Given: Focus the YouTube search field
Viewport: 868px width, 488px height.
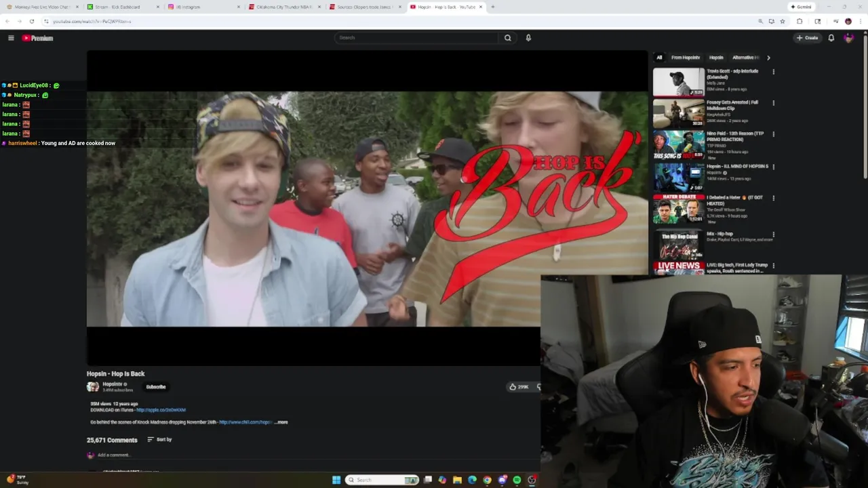Looking at the screenshot, I should [x=416, y=38].
